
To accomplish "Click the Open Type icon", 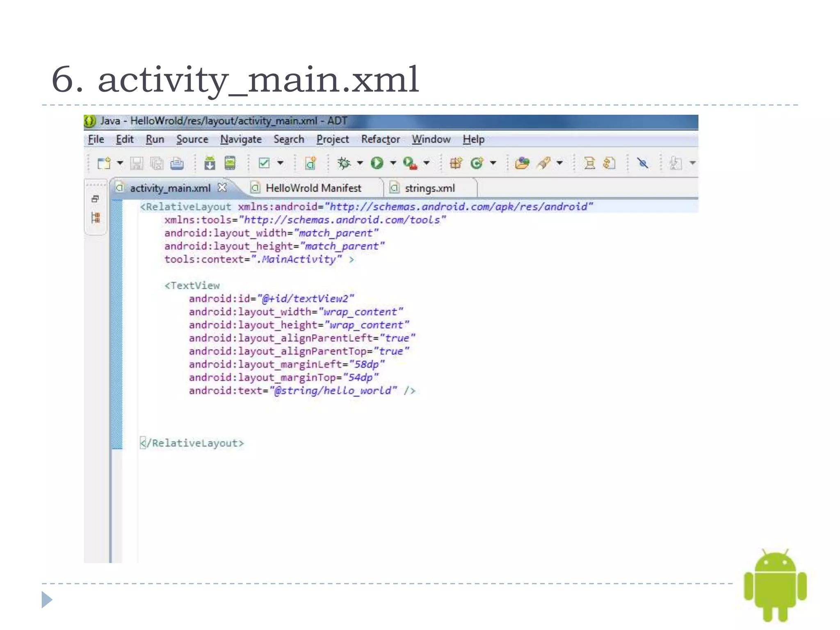I will click(522, 163).
